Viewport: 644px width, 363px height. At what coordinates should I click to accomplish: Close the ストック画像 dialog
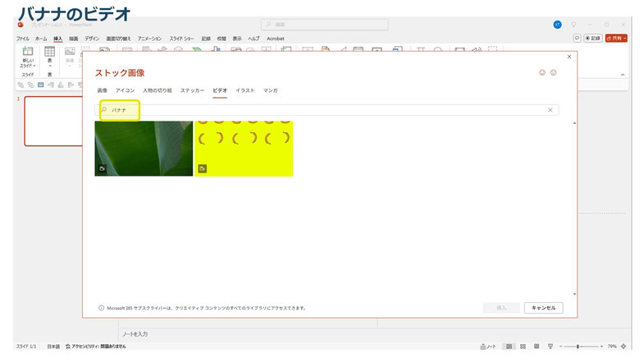(x=569, y=57)
